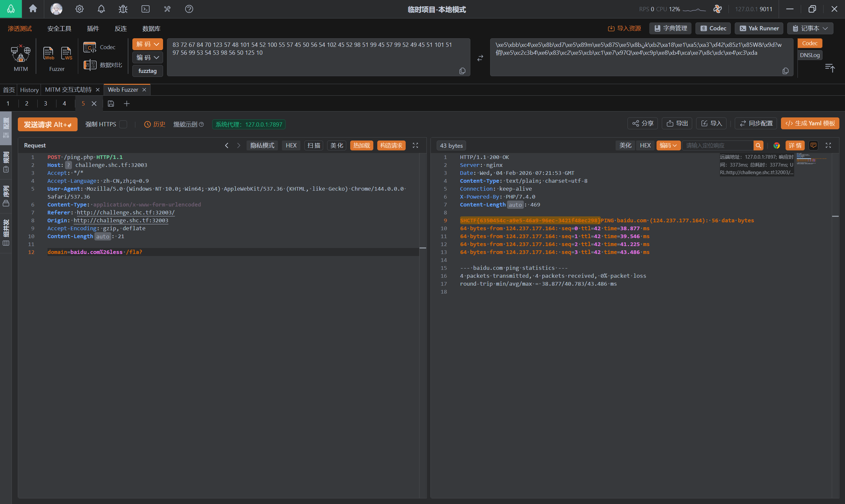Open the response 编码 encoding dropdown

tap(668, 145)
